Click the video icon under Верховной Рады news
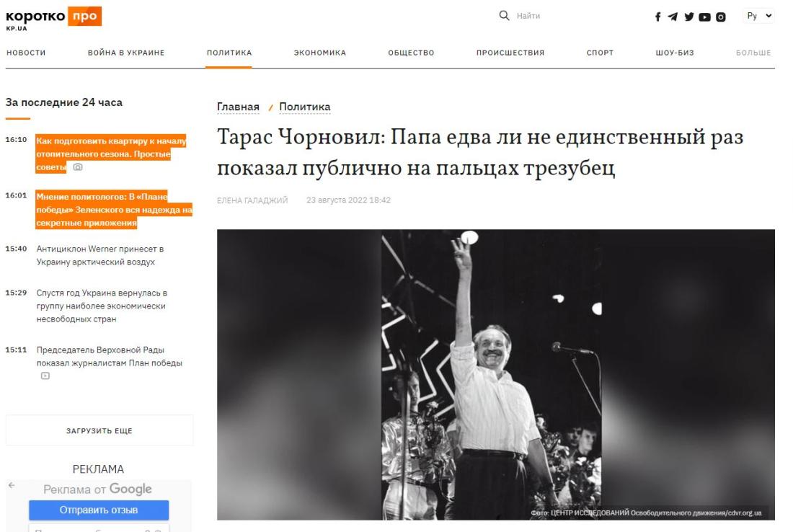 (x=45, y=376)
